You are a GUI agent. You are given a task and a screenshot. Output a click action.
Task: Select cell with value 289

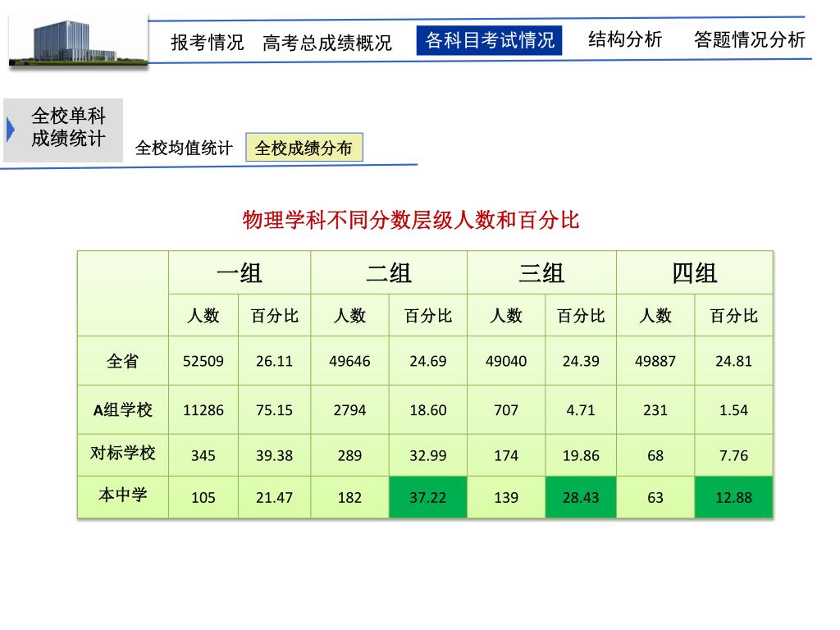tap(349, 455)
